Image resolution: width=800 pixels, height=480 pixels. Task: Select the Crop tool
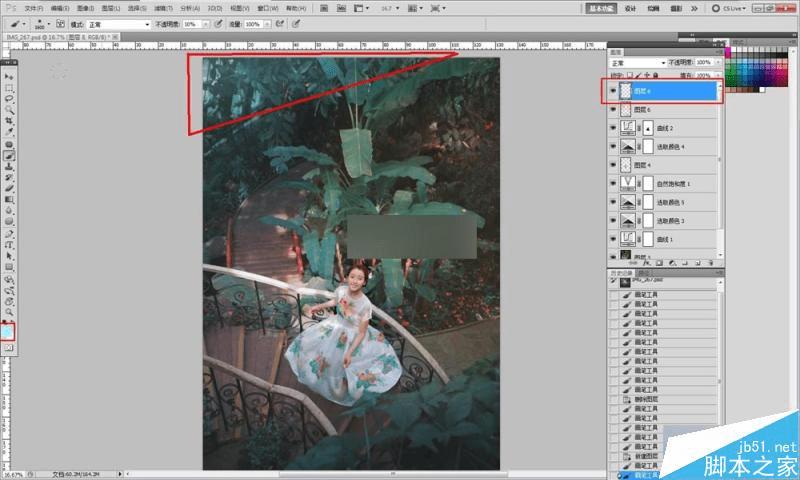pos(9,121)
